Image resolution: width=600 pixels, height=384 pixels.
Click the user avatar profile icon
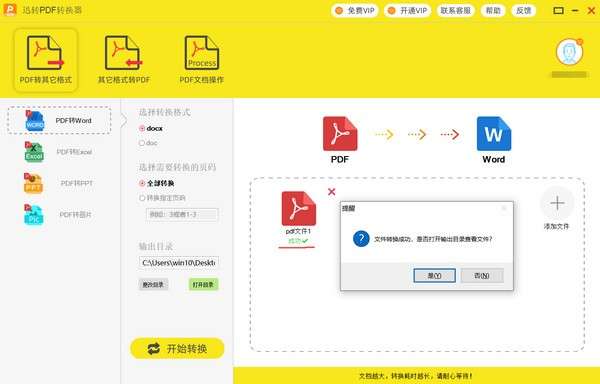tap(569, 52)
